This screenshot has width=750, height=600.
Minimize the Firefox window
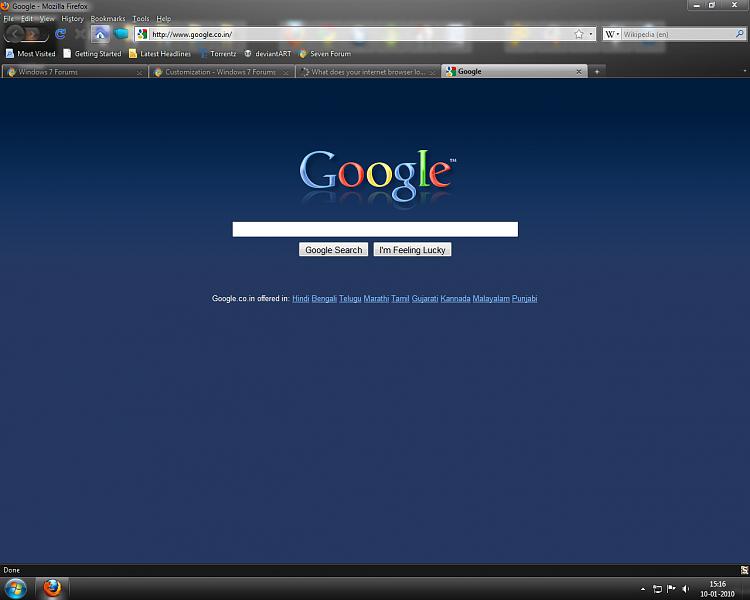click(x=697, y=5)
